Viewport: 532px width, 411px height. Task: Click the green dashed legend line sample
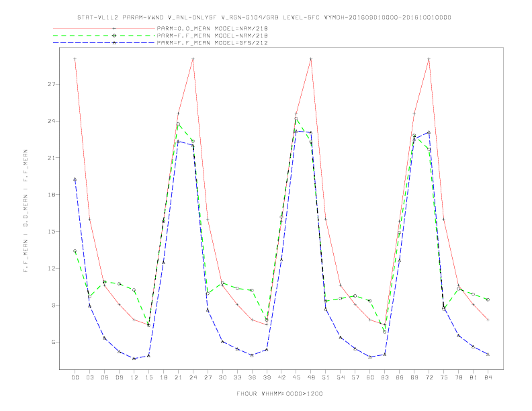104,36
